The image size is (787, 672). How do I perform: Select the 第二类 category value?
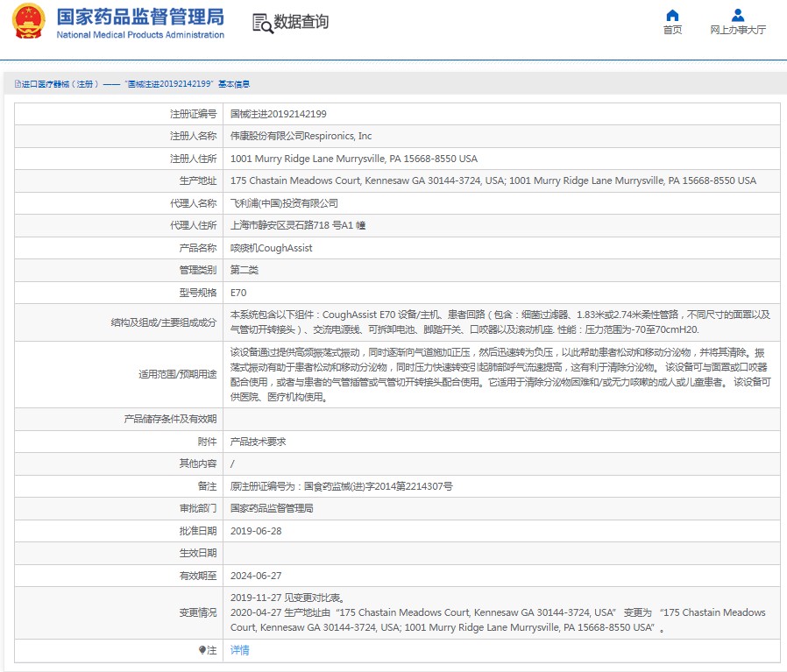click(x=244, y=270)
